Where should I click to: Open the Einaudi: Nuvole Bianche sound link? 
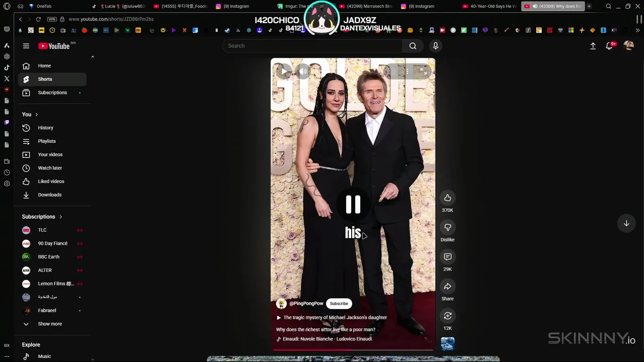[324, 339]
